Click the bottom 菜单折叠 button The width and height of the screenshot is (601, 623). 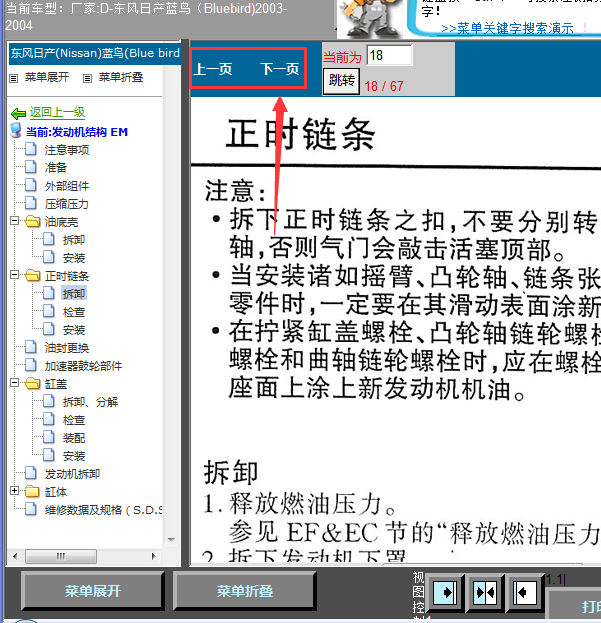244,591
